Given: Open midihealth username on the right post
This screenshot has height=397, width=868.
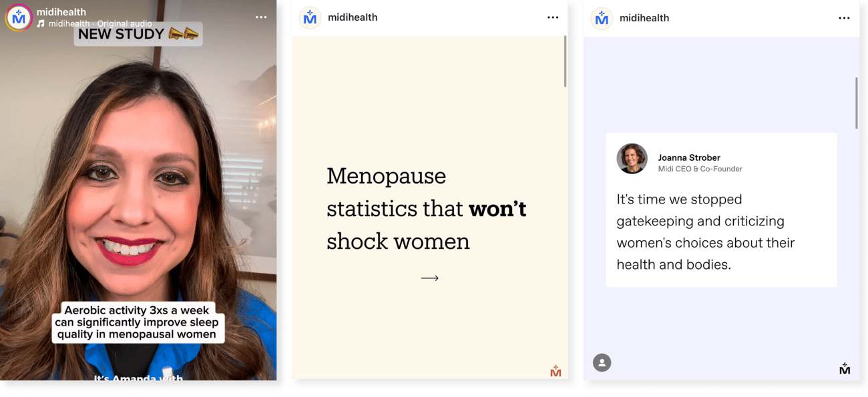Looking at the screenshot, I should [644, 18].
